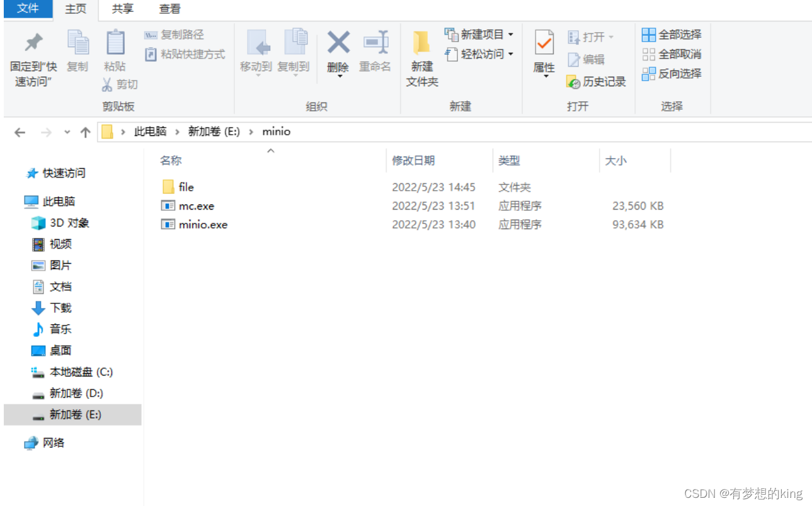Click 此电脑 in the address bar
The width and height of the screenshot is (812, 506).
151,132
